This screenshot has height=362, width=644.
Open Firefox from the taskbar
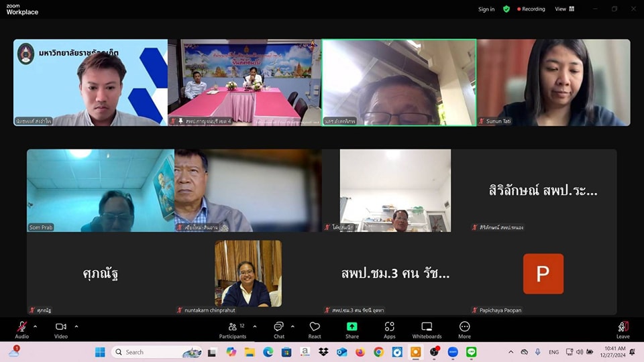[x=360, y=352]
